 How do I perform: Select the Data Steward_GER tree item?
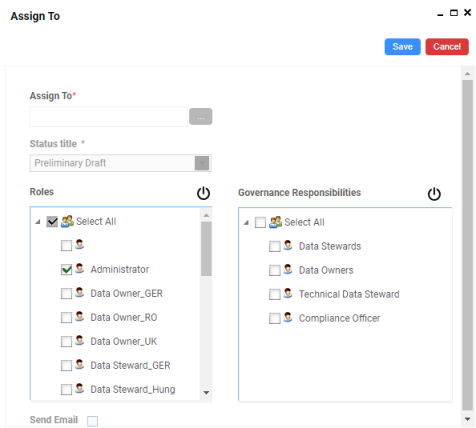130,365
